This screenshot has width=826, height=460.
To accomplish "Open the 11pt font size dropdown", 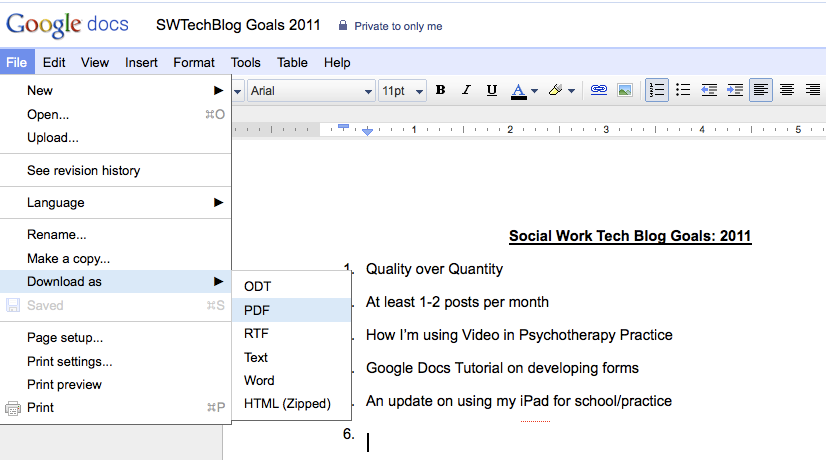I will click(x=402, y=91).
